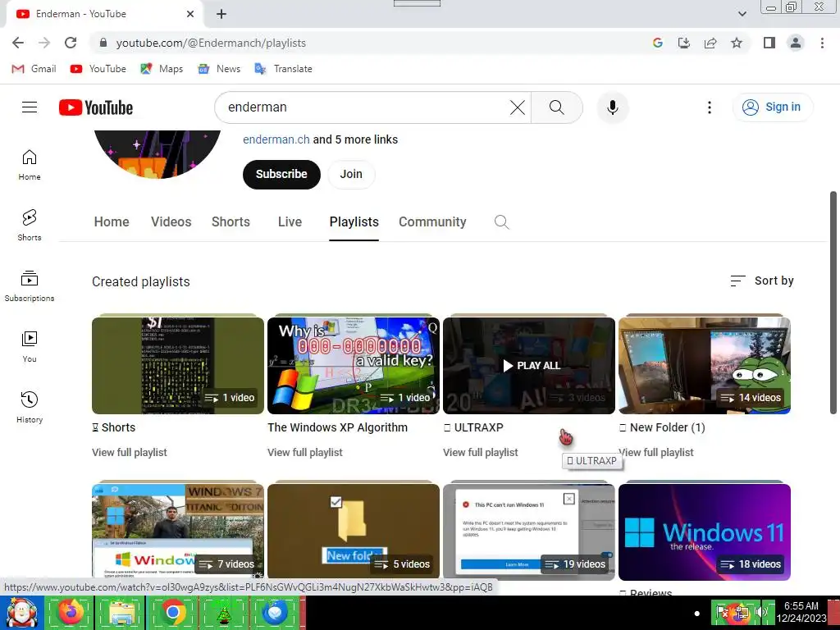
Task: Go back with the browser back arrow
Action: pyautogui.click(x=18, y=43)
